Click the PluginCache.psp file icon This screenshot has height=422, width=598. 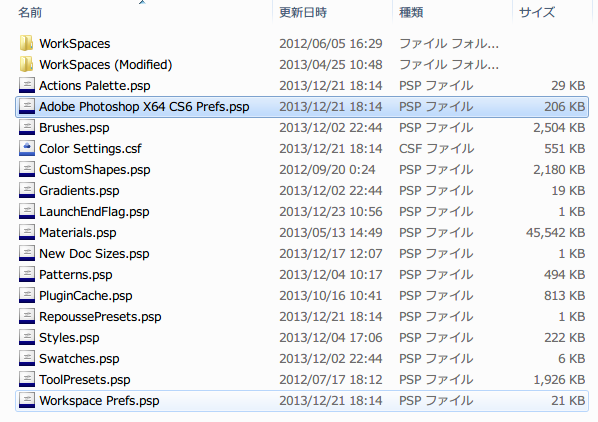27,295
